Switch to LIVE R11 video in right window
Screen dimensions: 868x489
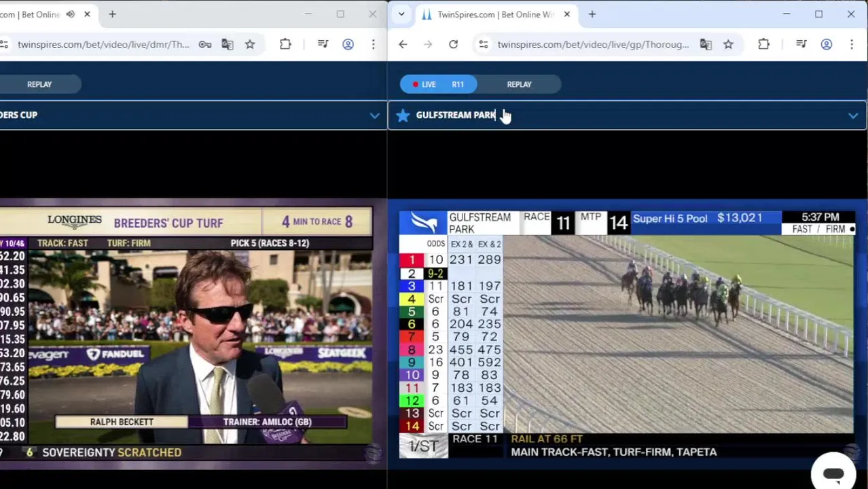pos(439,84)
